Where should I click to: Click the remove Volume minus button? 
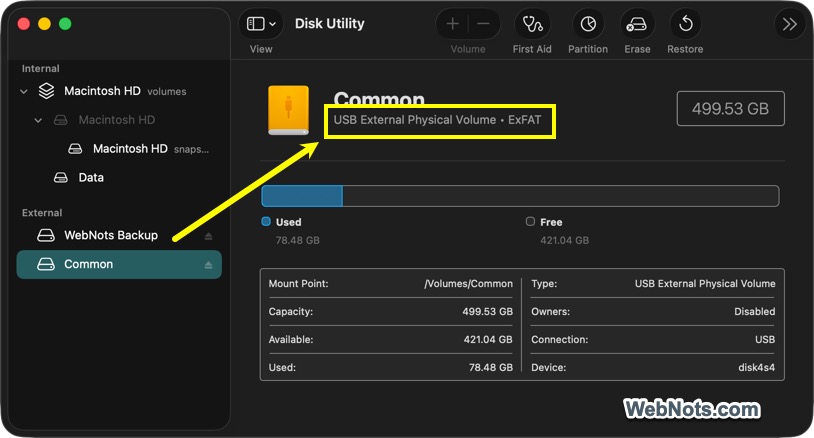tap(483, 24)
